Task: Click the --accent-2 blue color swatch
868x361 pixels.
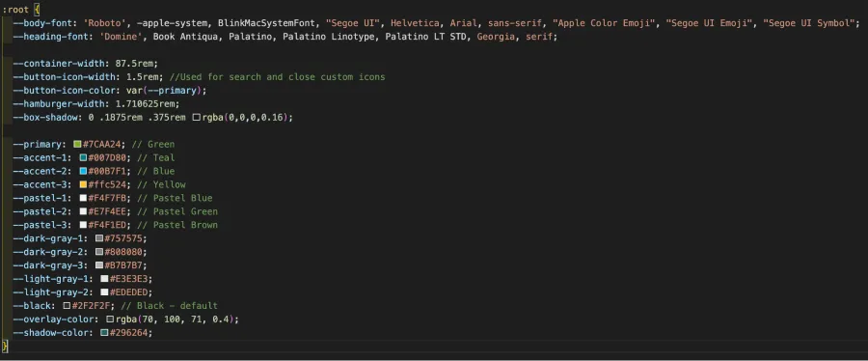Action: [x=83, y=171]
